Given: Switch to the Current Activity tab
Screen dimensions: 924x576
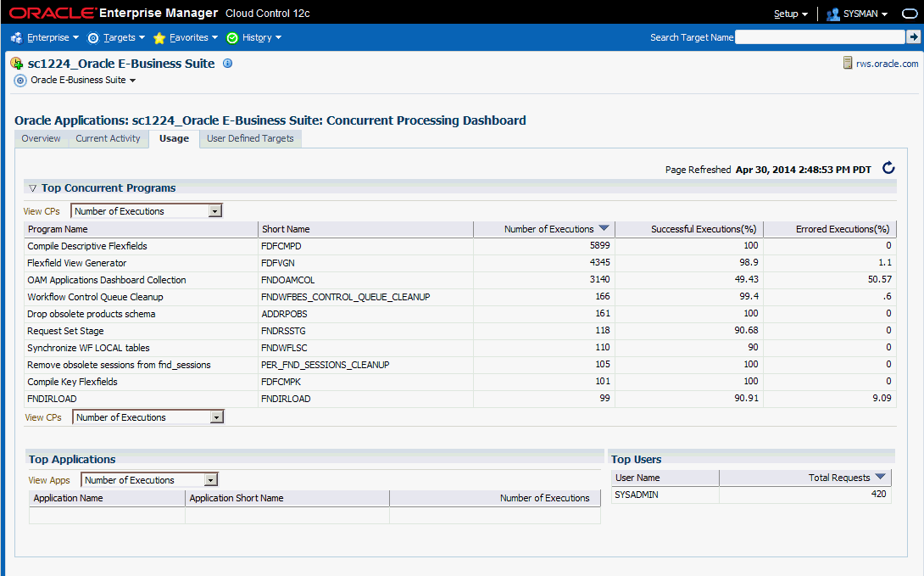Looking at the screenshot, I should coord(108,138).
